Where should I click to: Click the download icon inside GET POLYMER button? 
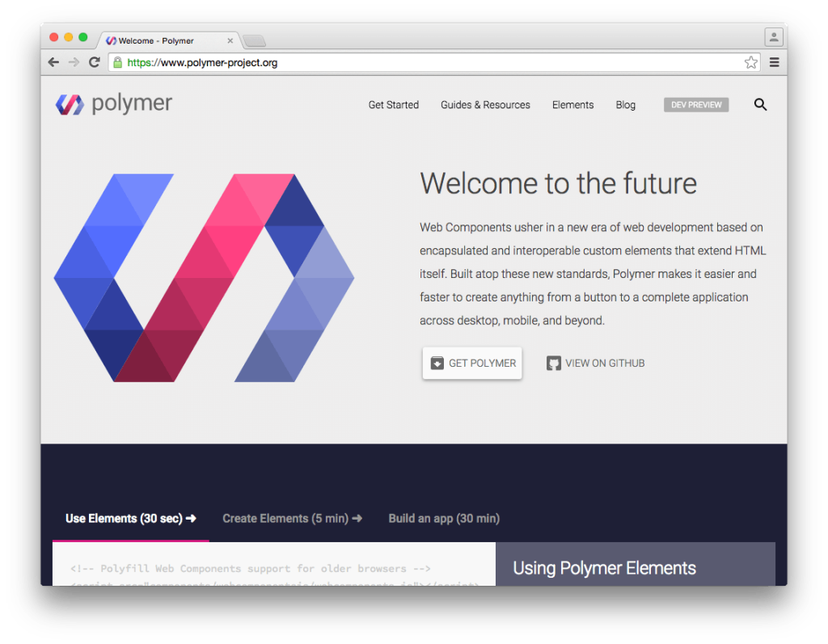(437, 363)
